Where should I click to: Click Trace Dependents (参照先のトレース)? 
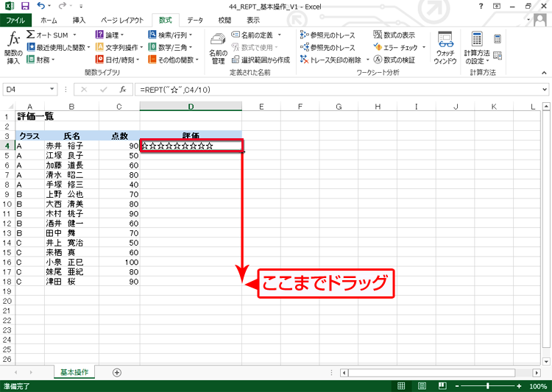(328, 47)
